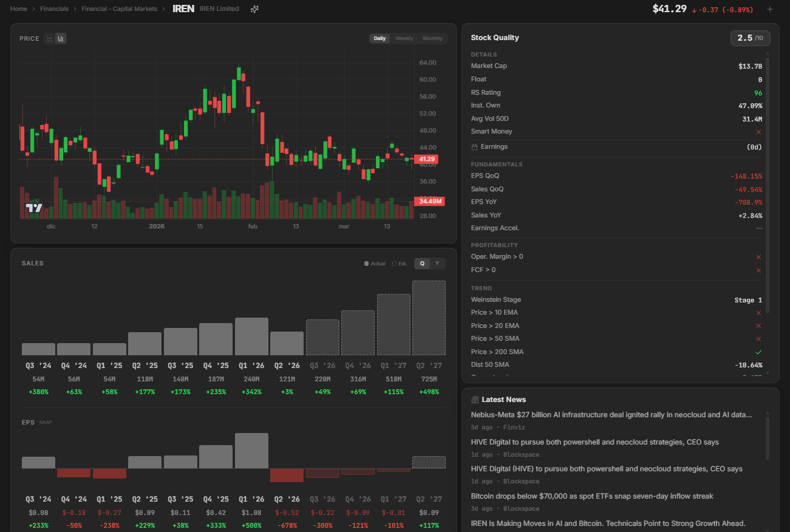790x532 pixels.
Task: Click the 2.5/10 stock quality score badge
Action: (751, 38)
